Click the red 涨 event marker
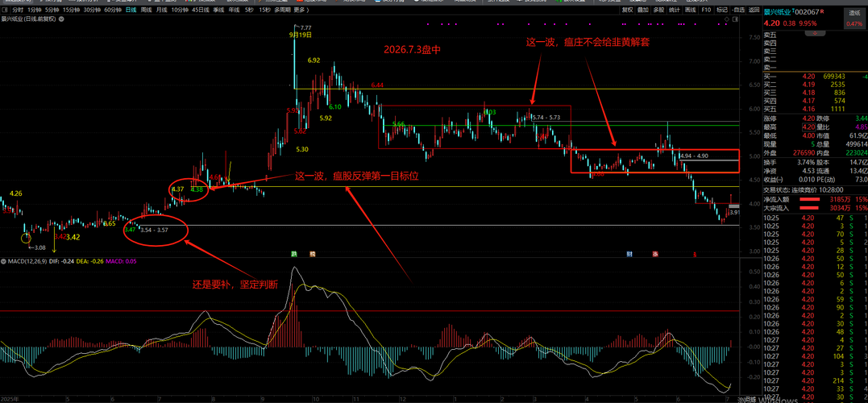Image resolution: width=868 pixels, height=403 pixels. click(x=655, y=254)
